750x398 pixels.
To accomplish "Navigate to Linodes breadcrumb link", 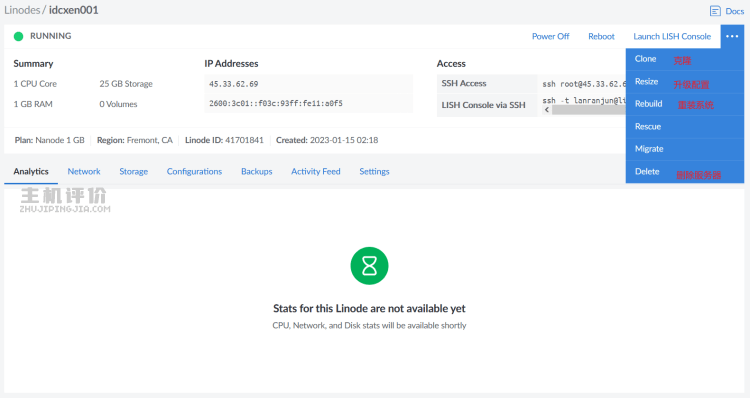I will coord(22,10).
